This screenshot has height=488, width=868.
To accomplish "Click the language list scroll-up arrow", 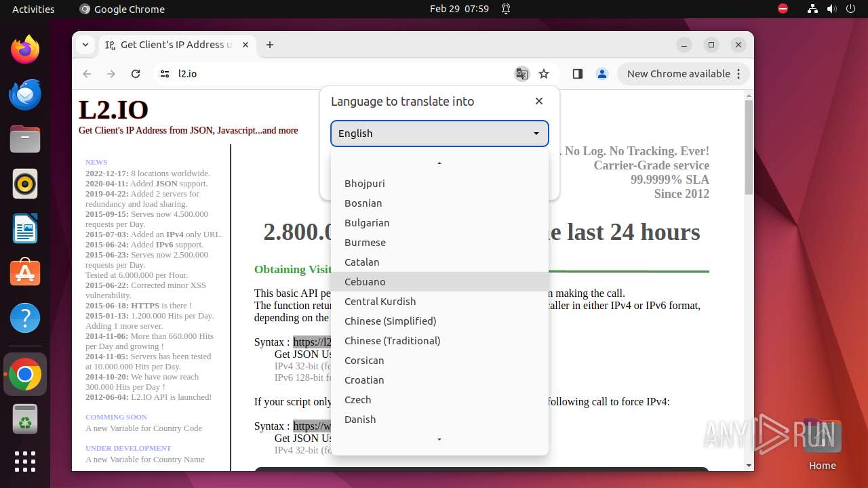I will pos(439,163).
